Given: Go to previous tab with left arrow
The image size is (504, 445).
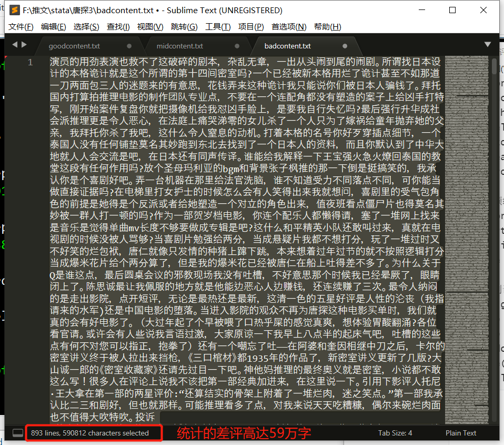Looking at the screenshot, I should click(x=14, y=45).
